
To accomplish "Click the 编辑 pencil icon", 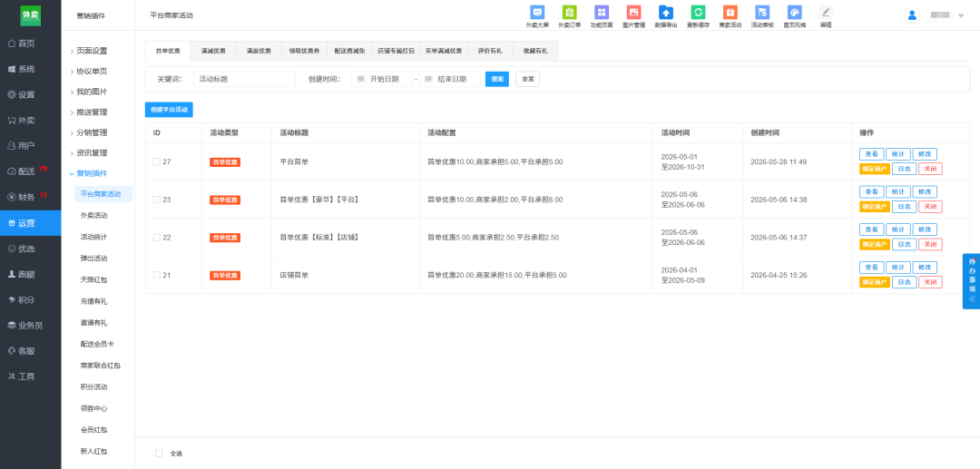I will pyautogui.click(x=826, y=12).
